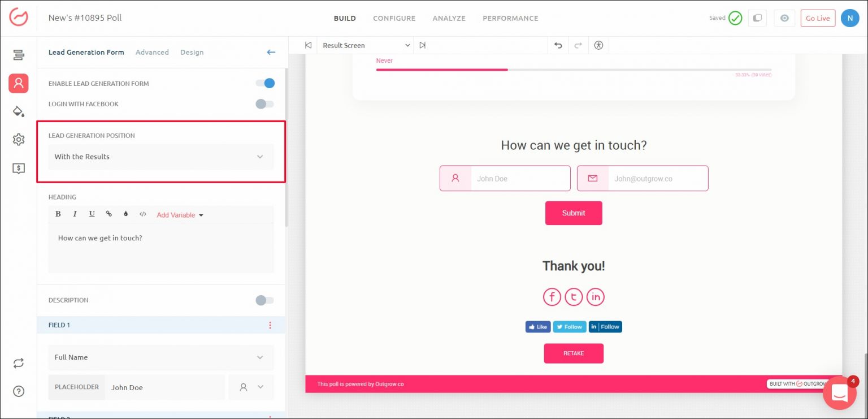Click the help question mark icon
Image resolution: width=868 pixels, height=419 pixels.
19,391
